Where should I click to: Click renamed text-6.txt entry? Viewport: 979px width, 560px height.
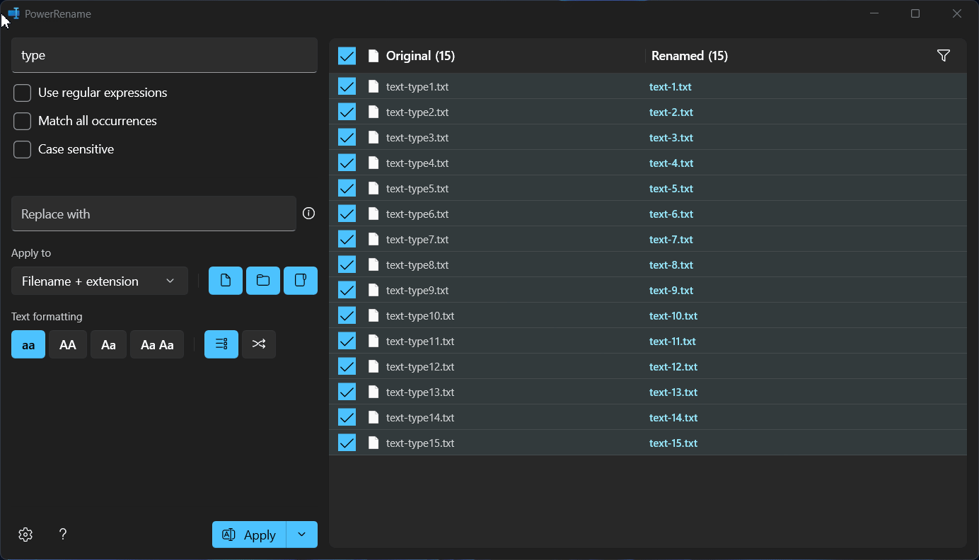[671, 214]
